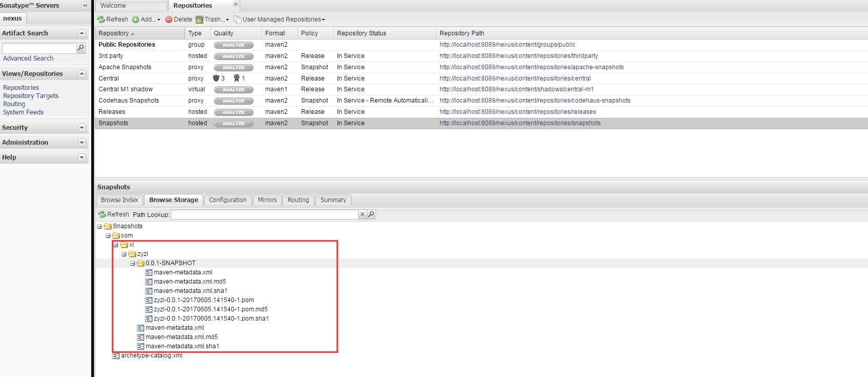
Task: Open User Managed Repositories filter dropdown
Action: click(x=280, y=19)
